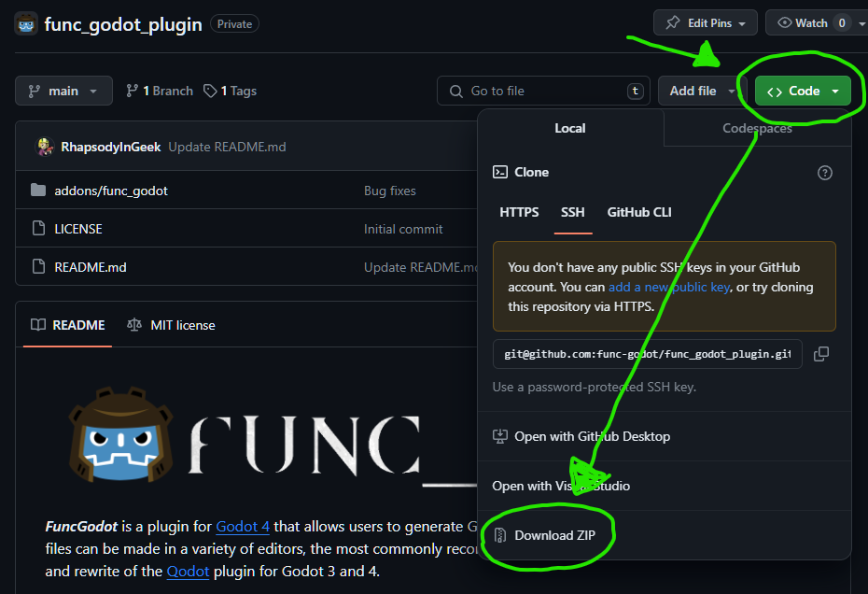This screenshot has height=594, width=868.
Task: Click the terminal icon next to Clone
Action: pyautogui.click(x=499, y=172)
